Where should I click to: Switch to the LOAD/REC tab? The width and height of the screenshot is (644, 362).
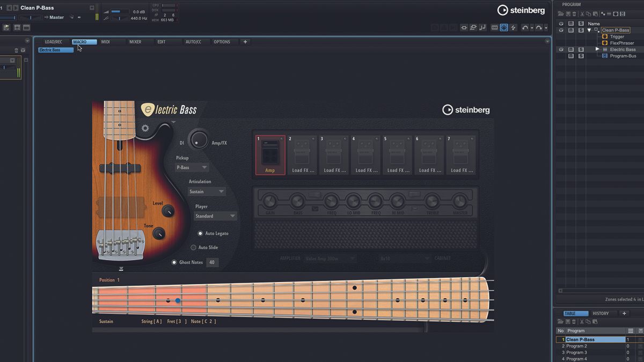[x=54, y=42]
